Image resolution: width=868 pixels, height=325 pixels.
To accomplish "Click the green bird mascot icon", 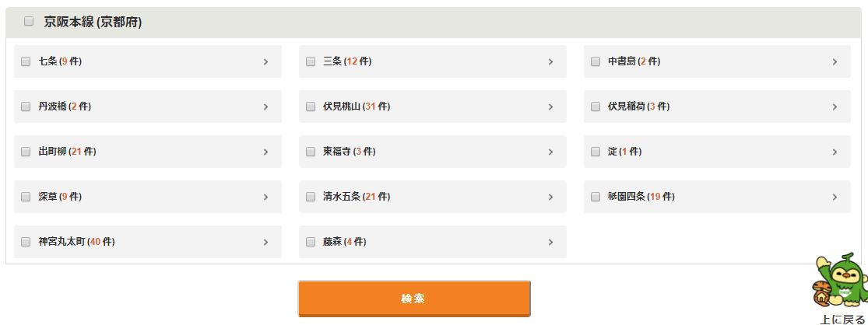I will [841, 280].
